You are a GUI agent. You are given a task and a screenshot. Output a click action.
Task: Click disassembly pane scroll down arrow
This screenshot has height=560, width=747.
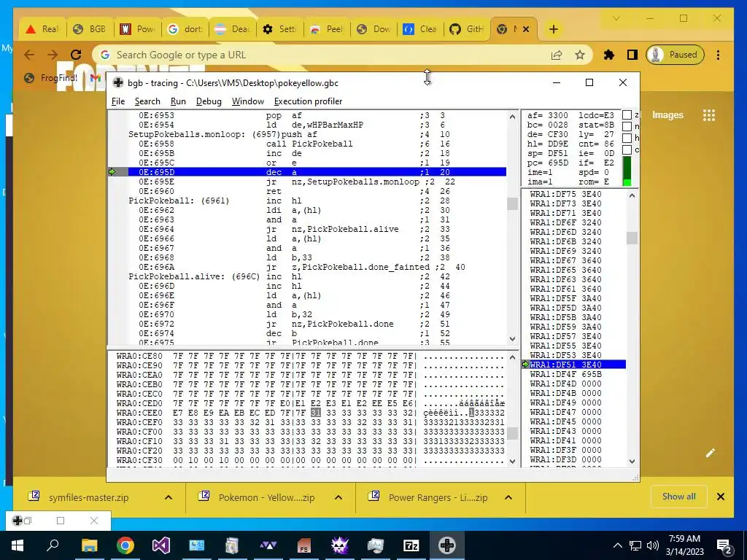[x=512, y=338]
